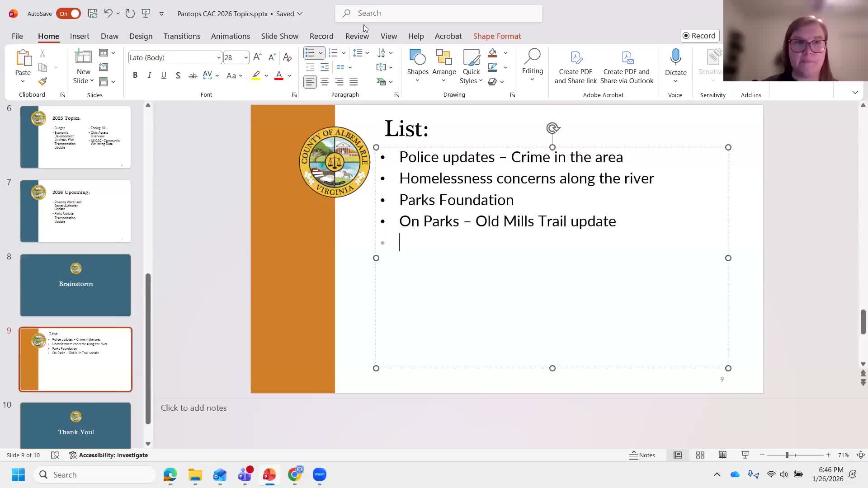Switch to Slide Sorter view icon
The height and width of the screenshot is (488, 868).
pyautogui.click(x=700, y=455)
